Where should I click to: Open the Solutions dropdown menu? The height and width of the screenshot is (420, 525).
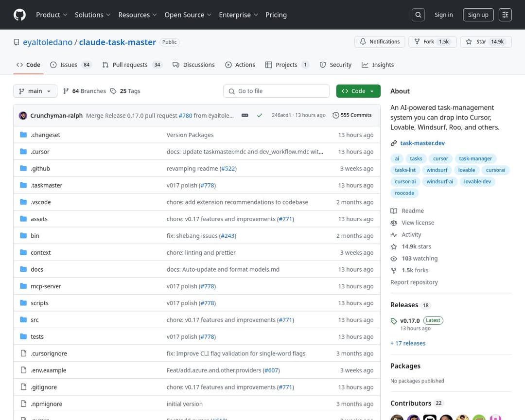(x=92, y=15)
